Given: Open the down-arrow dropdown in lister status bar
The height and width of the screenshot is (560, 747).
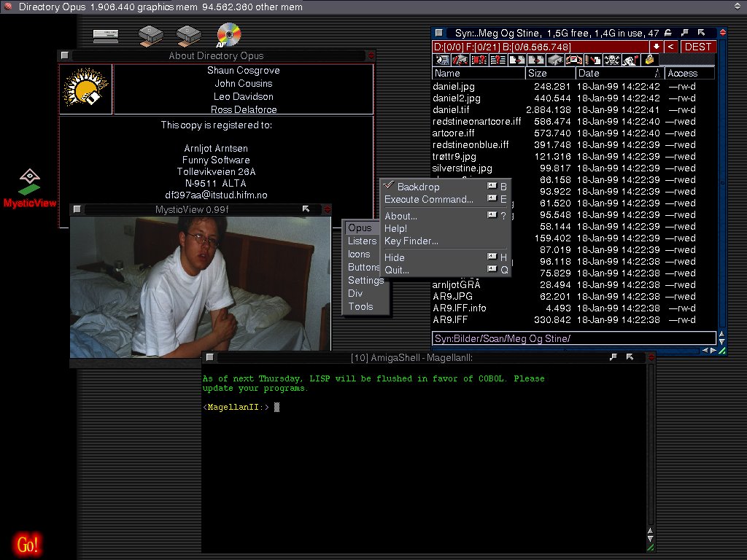Looking at the screenshot, I should [657, 47].
